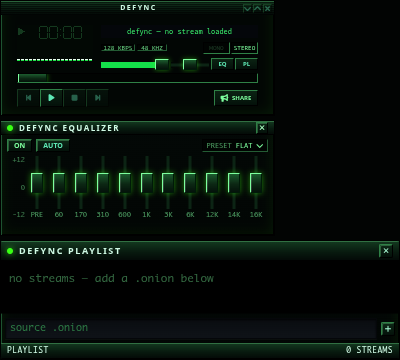Click the PRE preamp slider handle

click(37, 183)
